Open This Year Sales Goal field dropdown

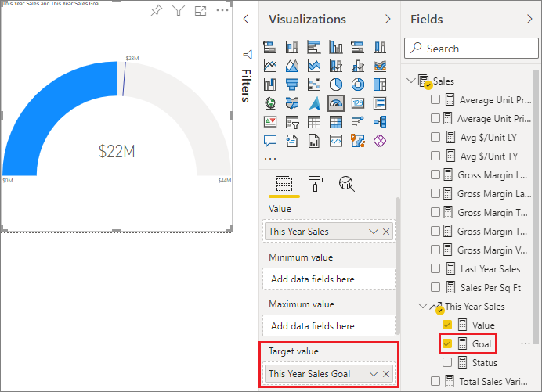(374, 374)
